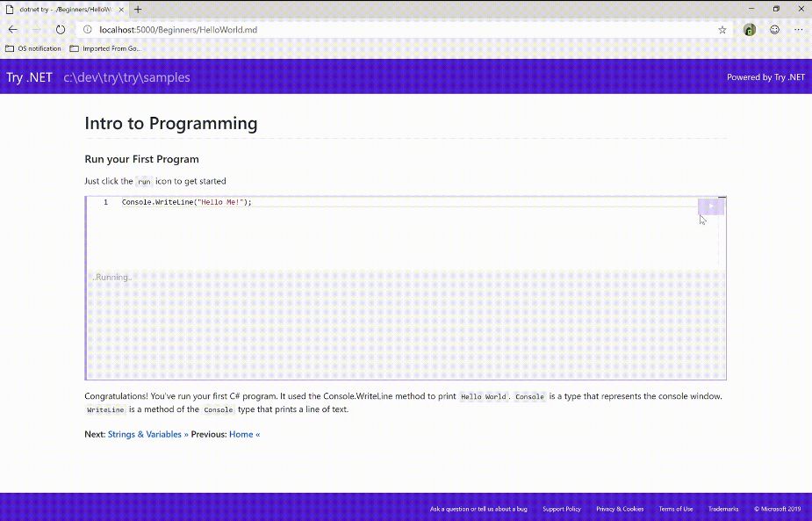
Task: Open Terms of Use footer link
Action: pyautogui.click(x=676, y=509)
